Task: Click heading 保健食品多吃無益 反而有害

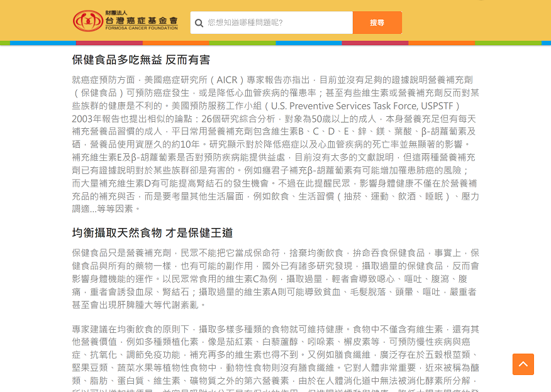Action: (x=141, y=60)
